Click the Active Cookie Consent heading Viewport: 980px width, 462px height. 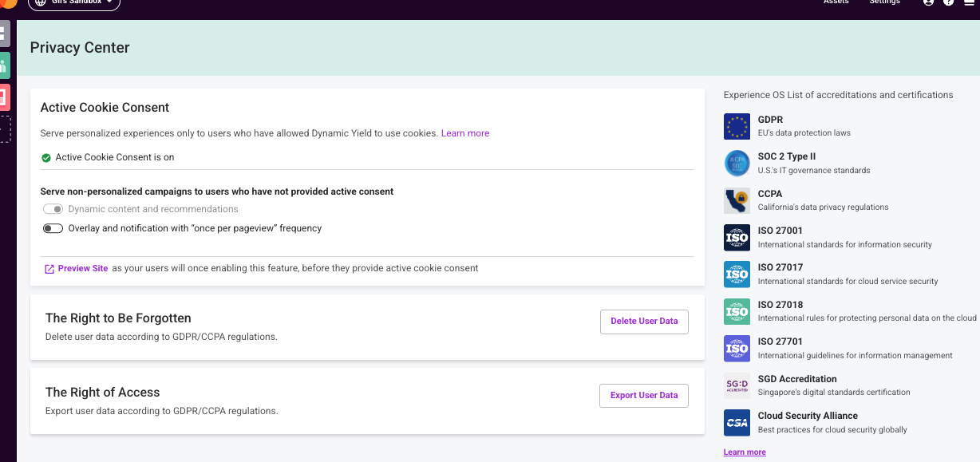[105, 108]
